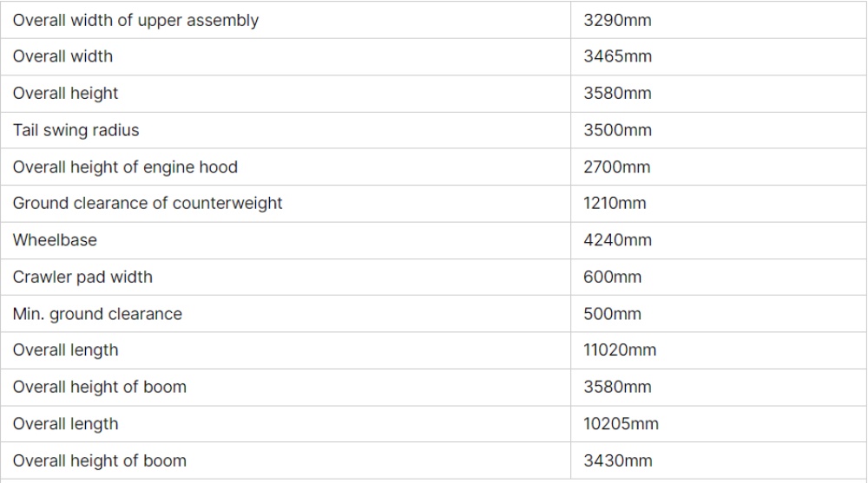This screenshot has height=483, width=868.
Task: Click the "Crawler pad width" label
Action: [82, 277]
